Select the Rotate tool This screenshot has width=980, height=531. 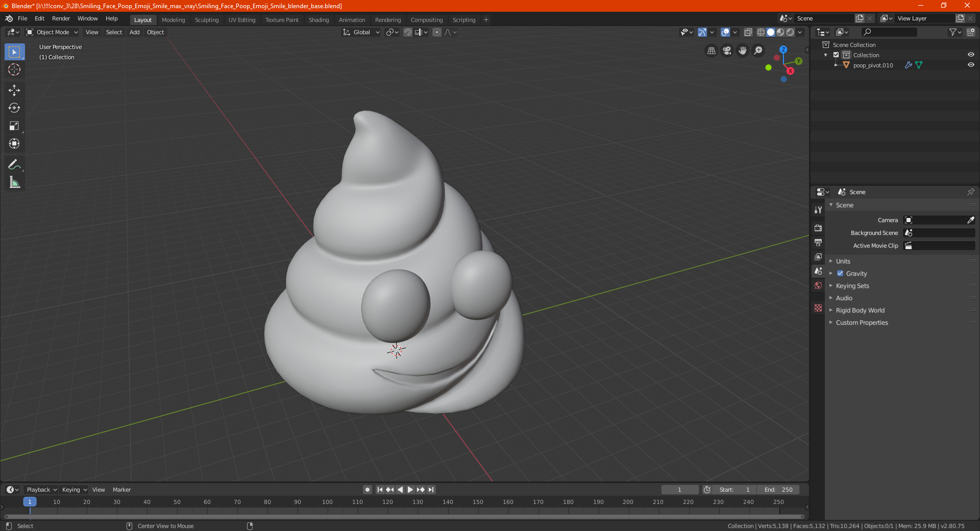tap(14, 108)
